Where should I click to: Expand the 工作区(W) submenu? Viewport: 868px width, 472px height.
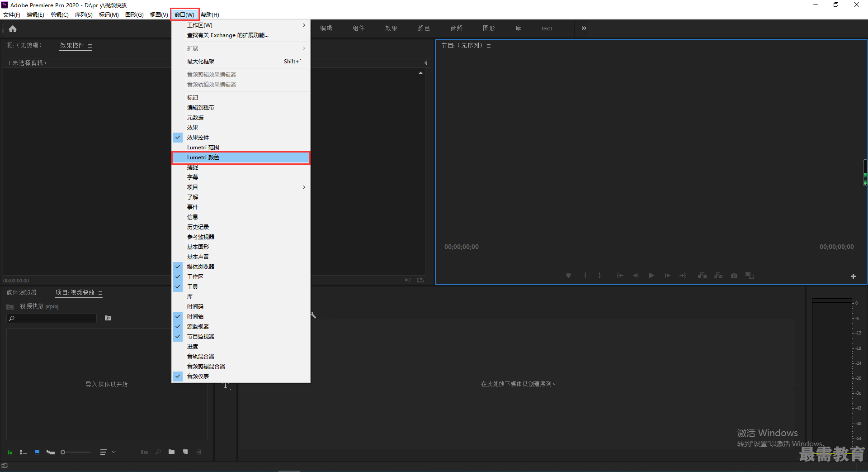[x=241, y=25]
